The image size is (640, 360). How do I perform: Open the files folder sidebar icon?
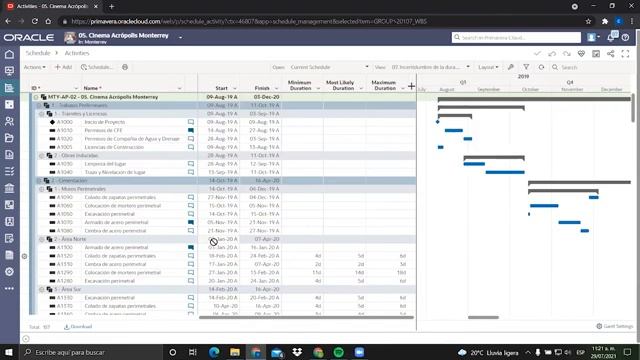9,138
